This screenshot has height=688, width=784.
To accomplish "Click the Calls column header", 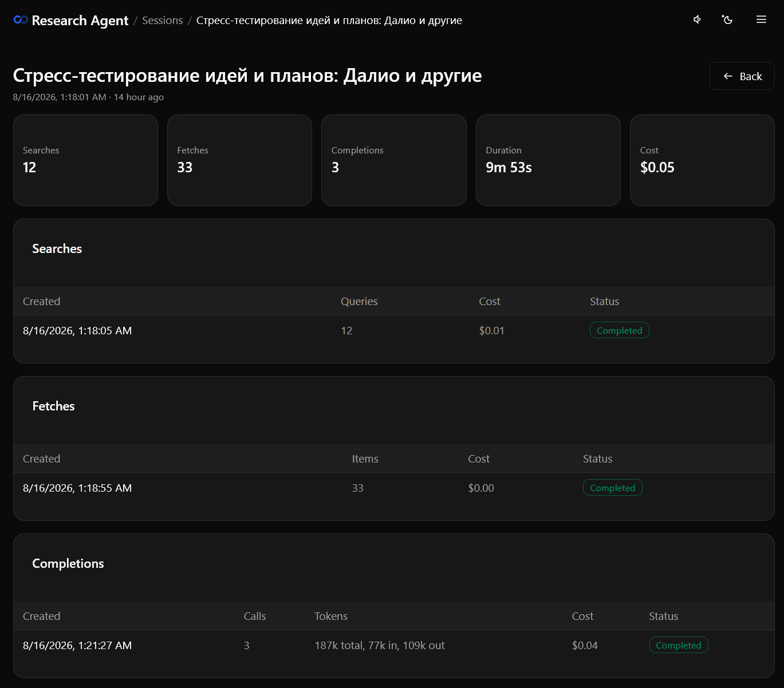I will [x=255, y=616].
